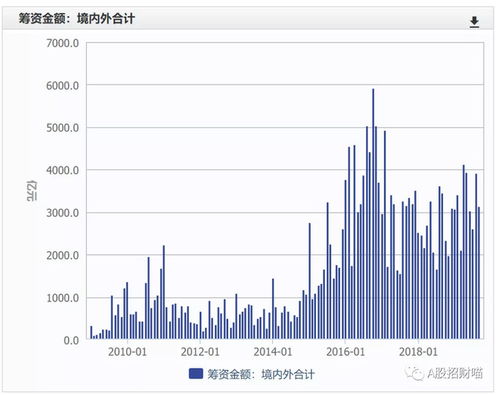
Task: Click the y-axis label 6000.0
Action: coord(63,86)
